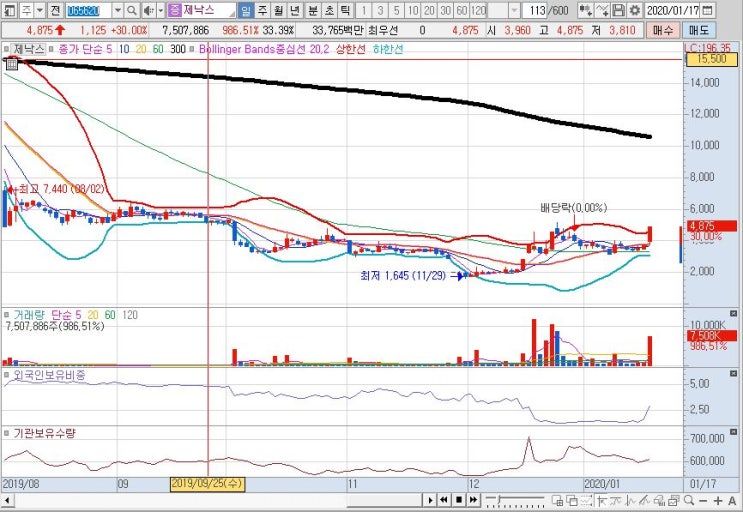Image resolution: width=743 pixels, height=512 pixels.
Task: Choose the 5 interval preset
Action: click(397, 10)
